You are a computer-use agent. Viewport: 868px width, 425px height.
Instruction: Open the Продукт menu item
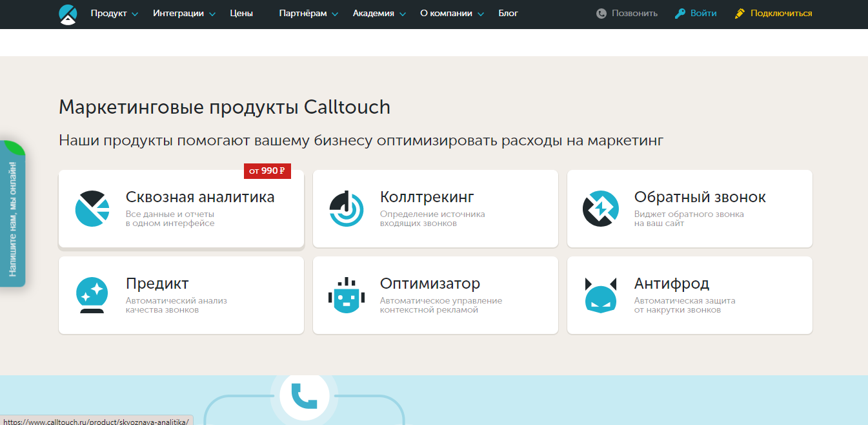pos(108,14)
